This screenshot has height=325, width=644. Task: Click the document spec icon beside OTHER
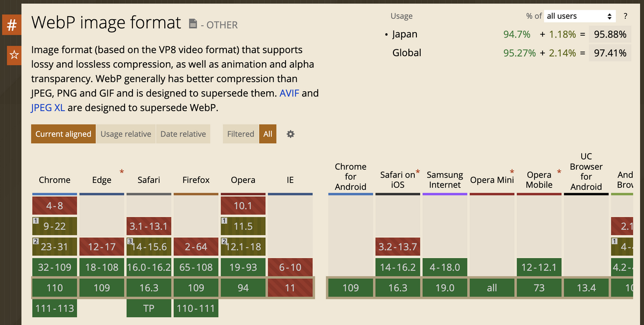click(193, 24)
